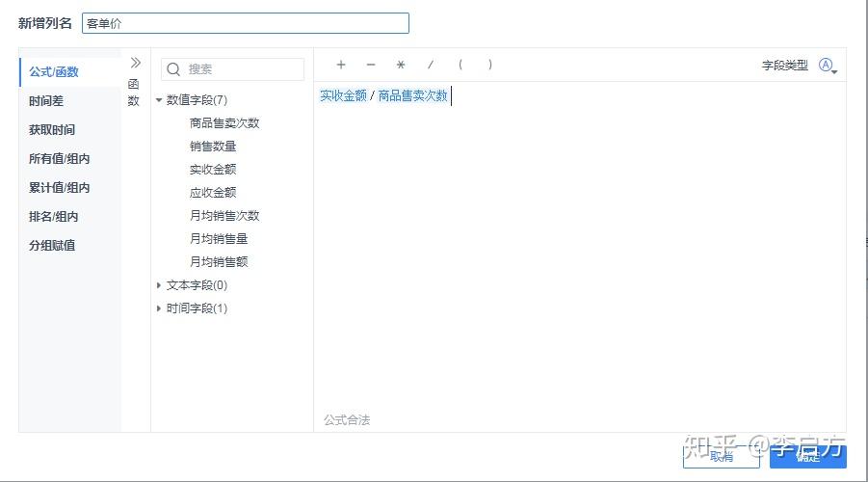
Task: Add field 应收金额 from the list
Action: 213,193
